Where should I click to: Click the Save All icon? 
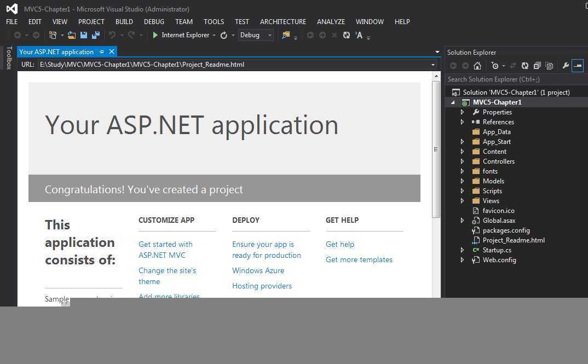click(x=96, y=35)
